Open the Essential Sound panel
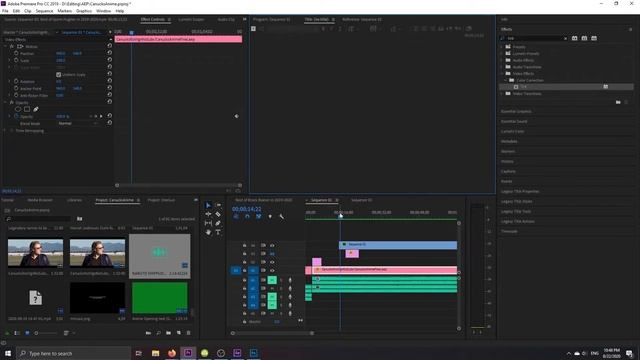640x360 pixels. click(514, 121)
